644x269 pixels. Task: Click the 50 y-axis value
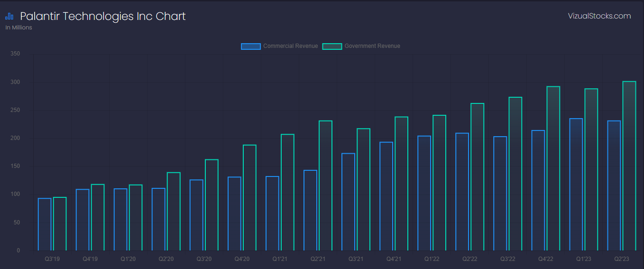[x=17, y=223]
